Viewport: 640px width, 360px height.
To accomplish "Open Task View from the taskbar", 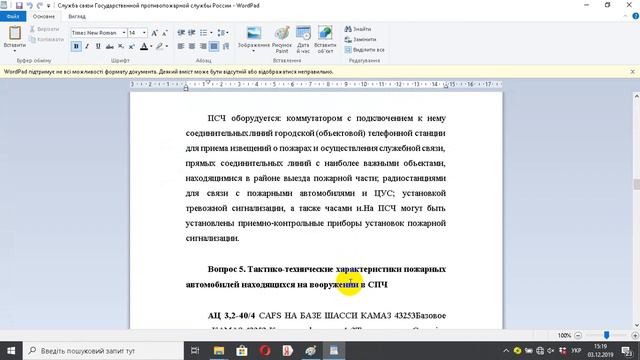I will [x=195, y=351].
